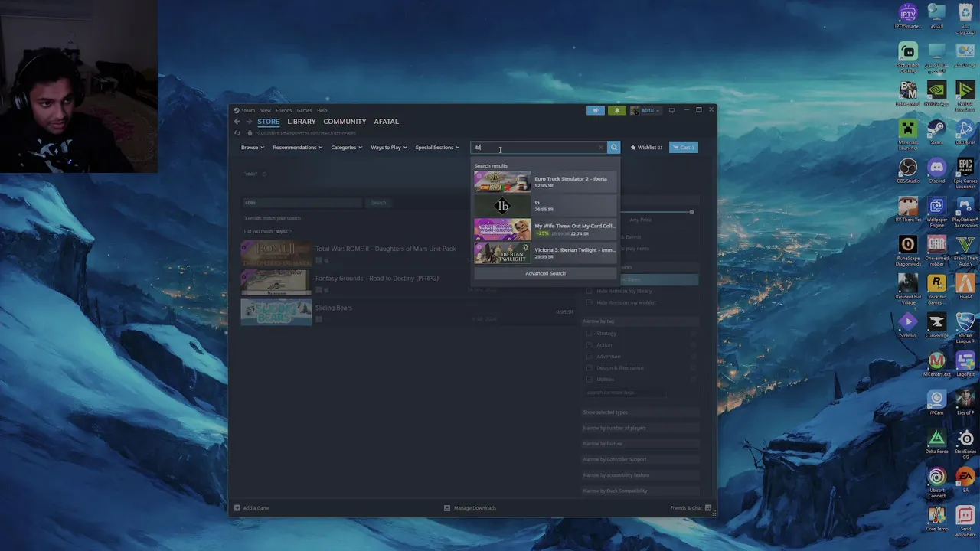Open the Cart button
This screenshot has width=980, height=551.
[x=683, y=148]
